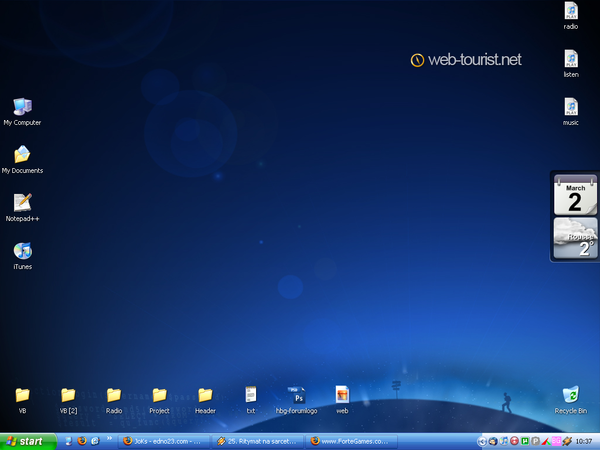The height and width of the screenshot is (450, 600).
Task: Select the hbg-forumlogo Photoshop file
Action: click(x=297, y=400)
